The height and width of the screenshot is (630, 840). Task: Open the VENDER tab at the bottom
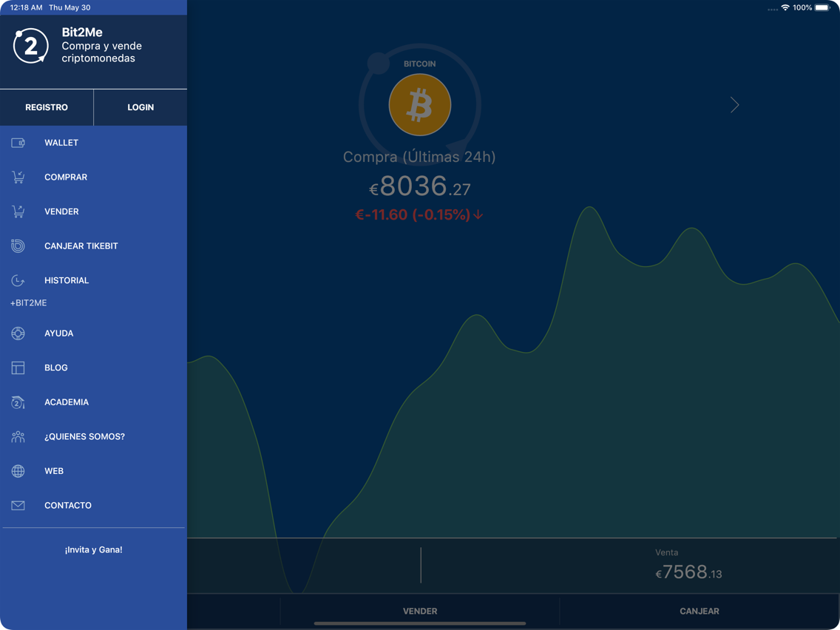(x=420, y=611)
